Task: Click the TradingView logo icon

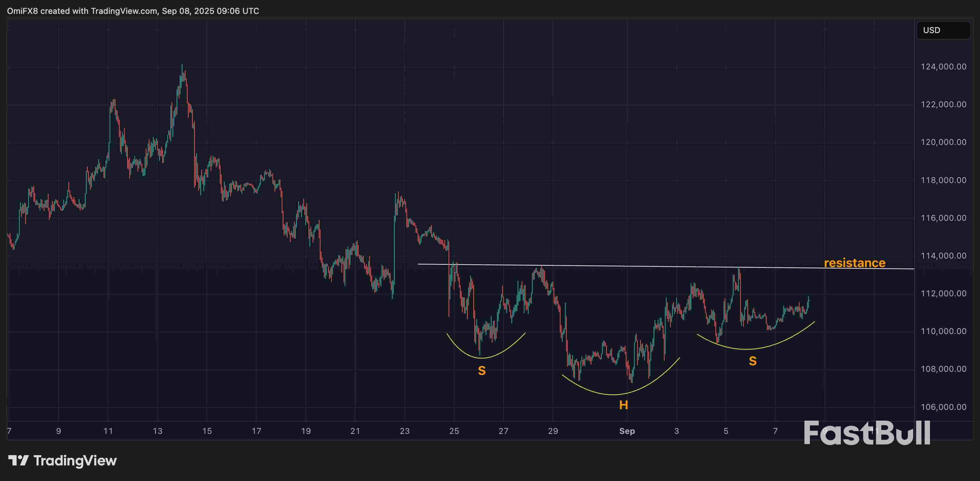Action: 18,460
